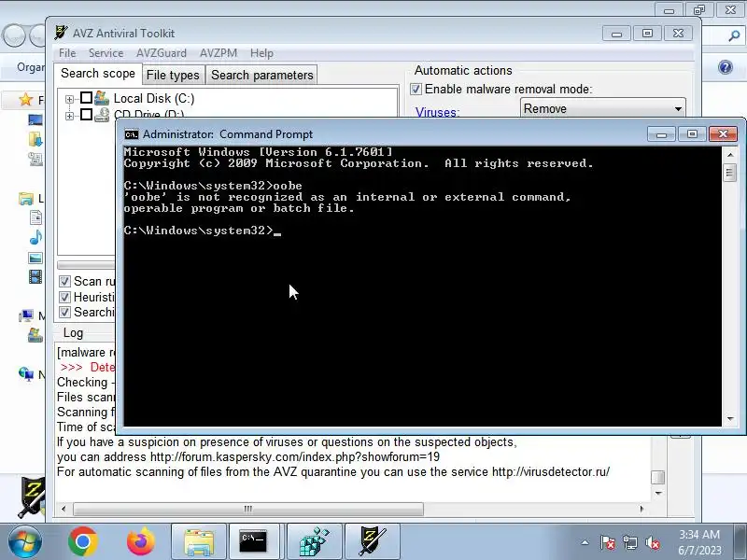Click the Pictures library icon
This screenshot has width=747, height=560.
[x=35, y=258]
